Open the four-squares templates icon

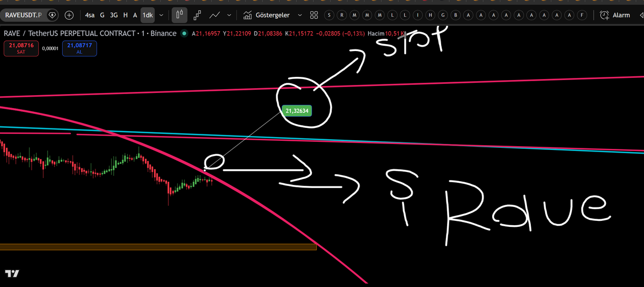[x=314, y=15]
